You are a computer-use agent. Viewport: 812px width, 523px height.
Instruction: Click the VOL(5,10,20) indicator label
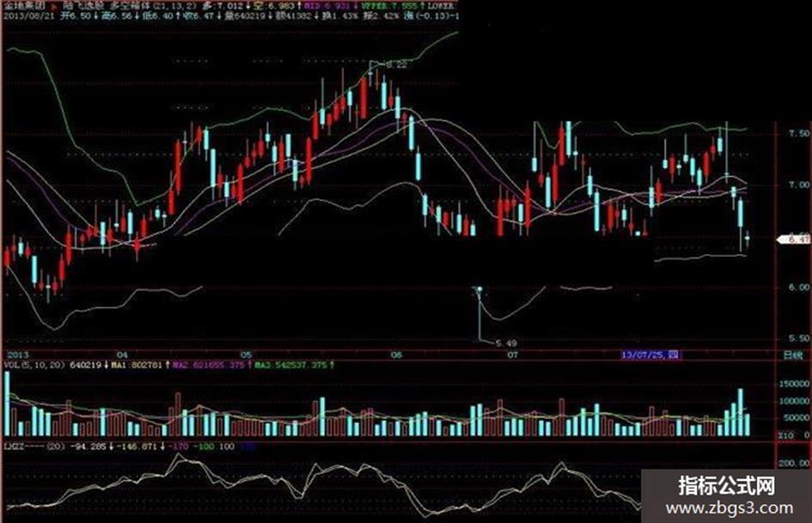[34, 365]
